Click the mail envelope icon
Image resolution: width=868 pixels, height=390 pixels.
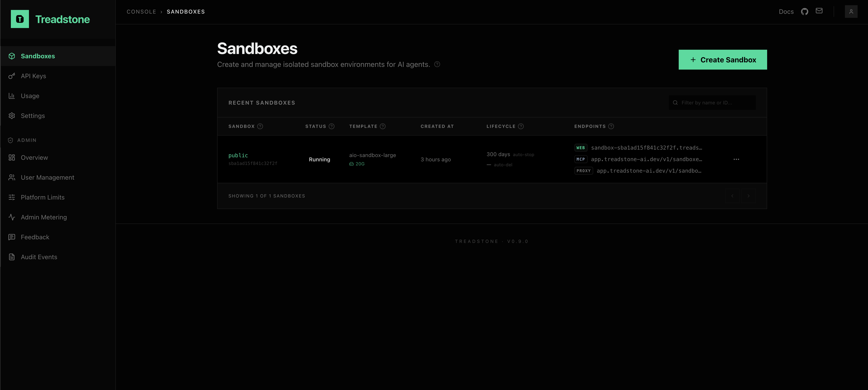click(x=819, y=11)
